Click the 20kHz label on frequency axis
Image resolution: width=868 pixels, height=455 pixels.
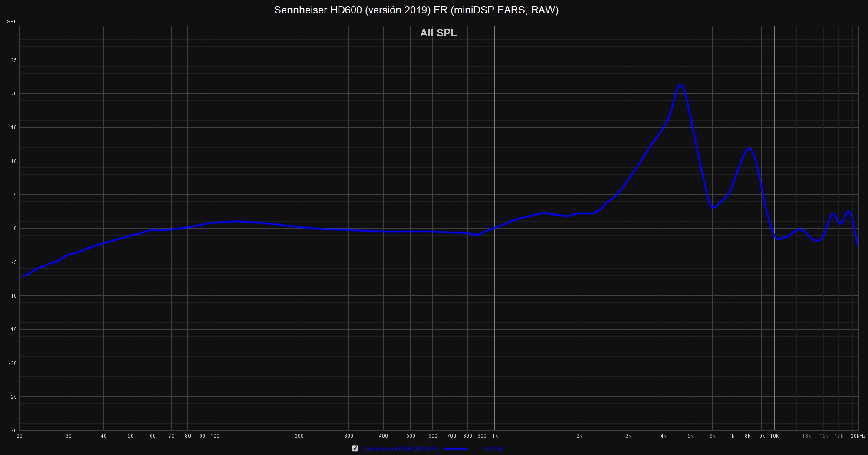tap(857, 436)
